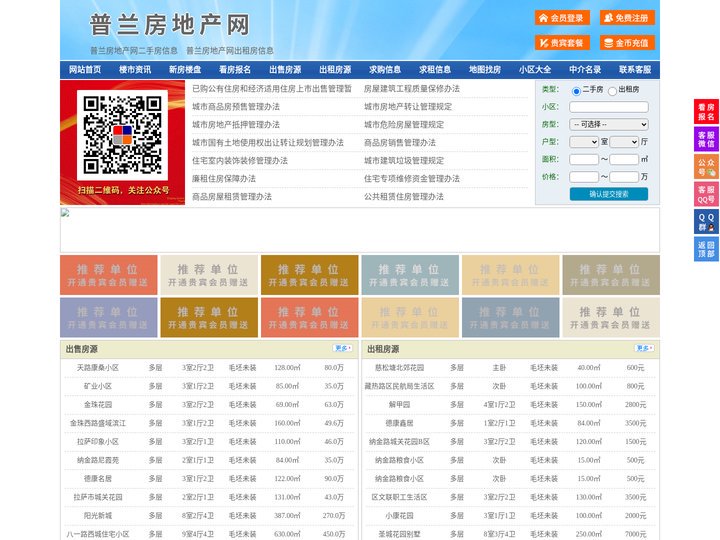Open the 解甲园 rental listing
This screenshot has height=540, width=720.
[x=399, y=405]
